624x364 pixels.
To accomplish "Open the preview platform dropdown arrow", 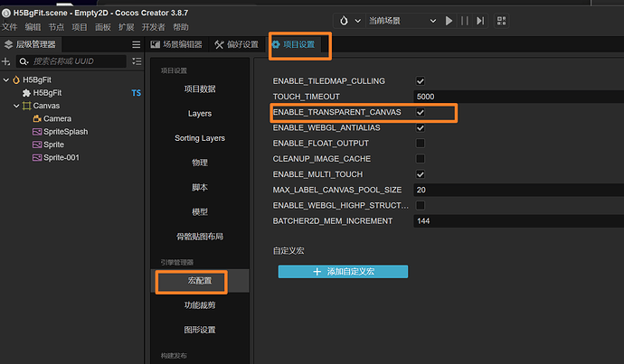I will 358,21.
